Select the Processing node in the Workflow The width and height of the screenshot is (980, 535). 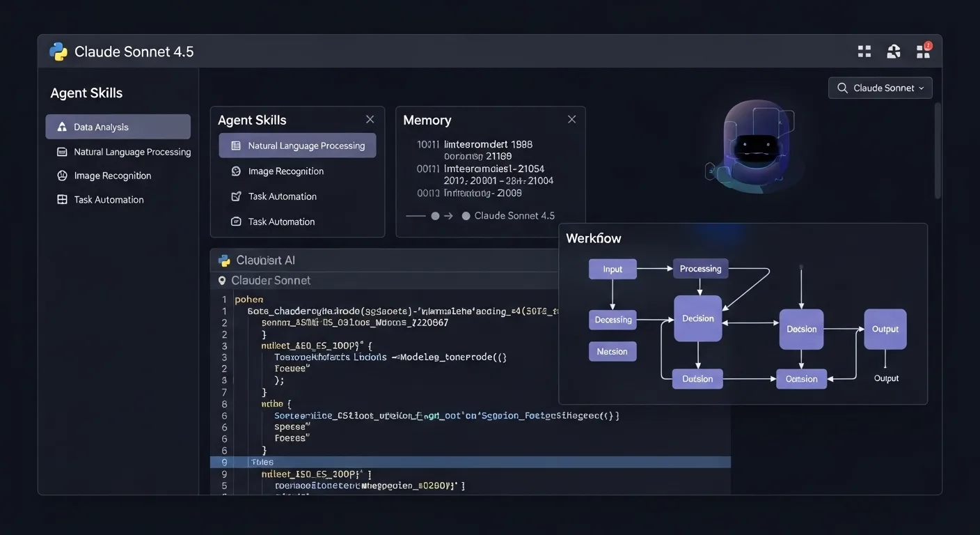pos(700,269)
